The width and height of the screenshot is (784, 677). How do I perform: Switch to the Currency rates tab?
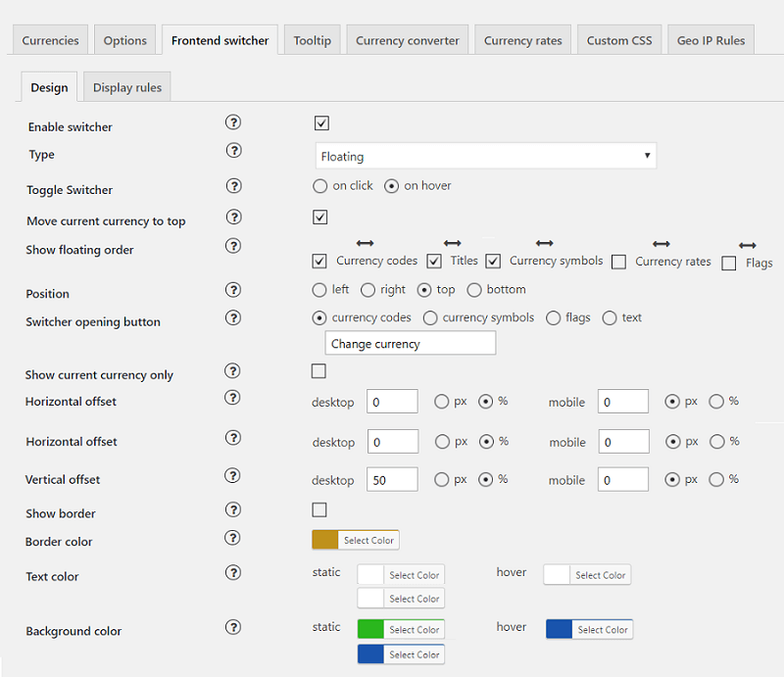coord(523,40)
